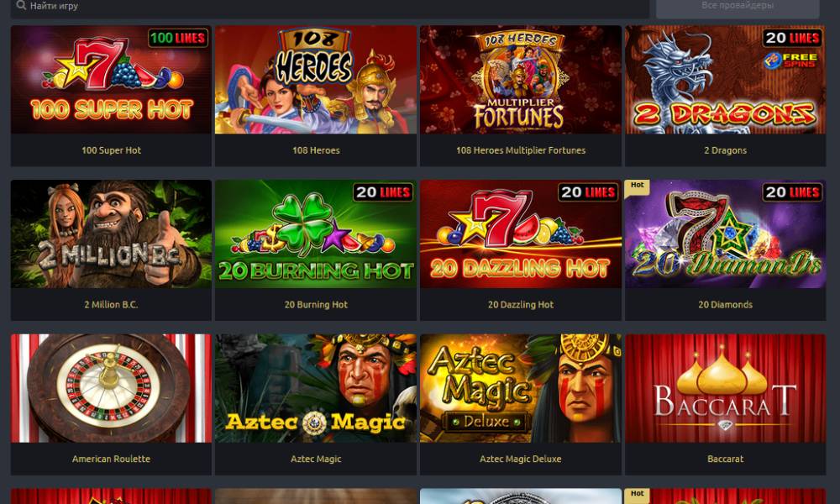Click the Hot badge on 20 Diamonds
Image resolution: width=840 pixels, height=504 pixels.
(x=637, y=186)
